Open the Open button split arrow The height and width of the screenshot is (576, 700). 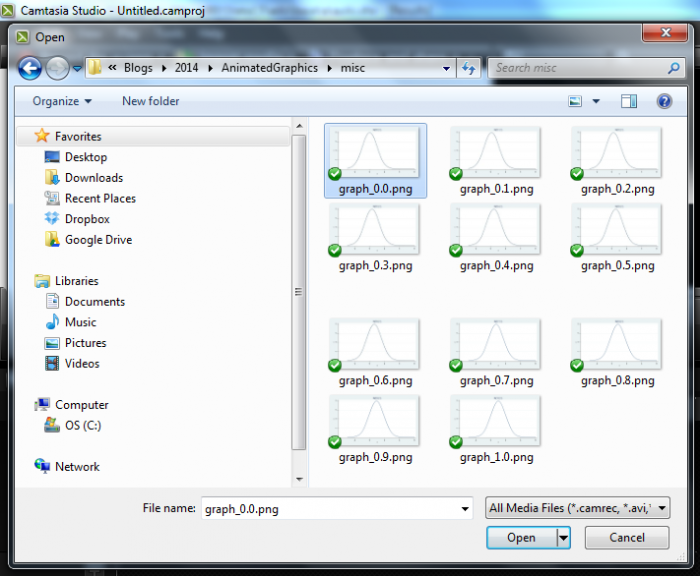563,538
